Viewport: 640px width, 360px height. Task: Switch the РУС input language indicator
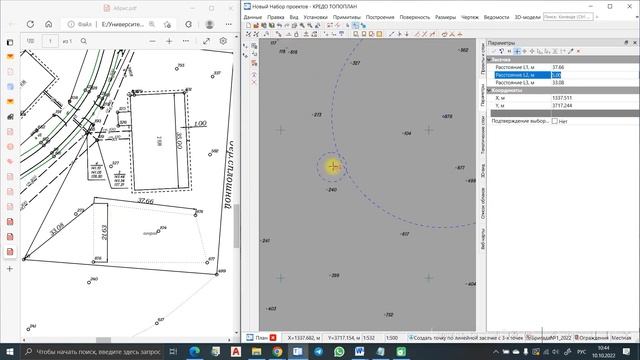581,351
